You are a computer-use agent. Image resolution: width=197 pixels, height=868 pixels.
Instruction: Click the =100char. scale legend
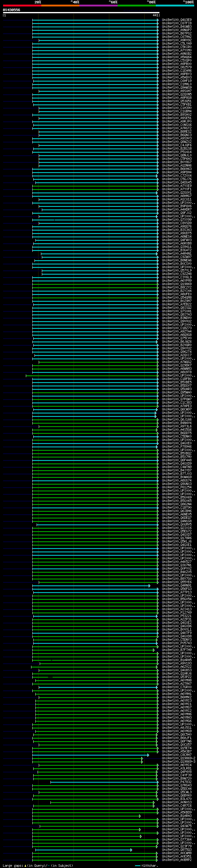[x=147, y=865]
